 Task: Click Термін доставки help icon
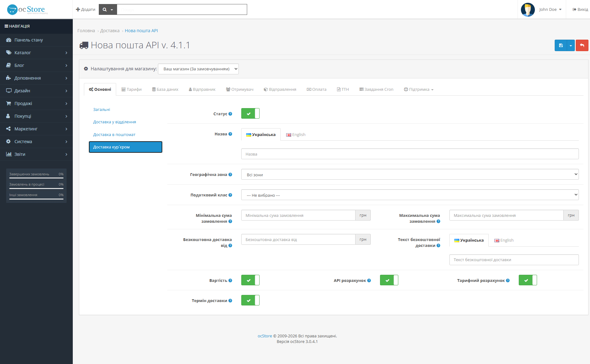(x=230, y=300)
